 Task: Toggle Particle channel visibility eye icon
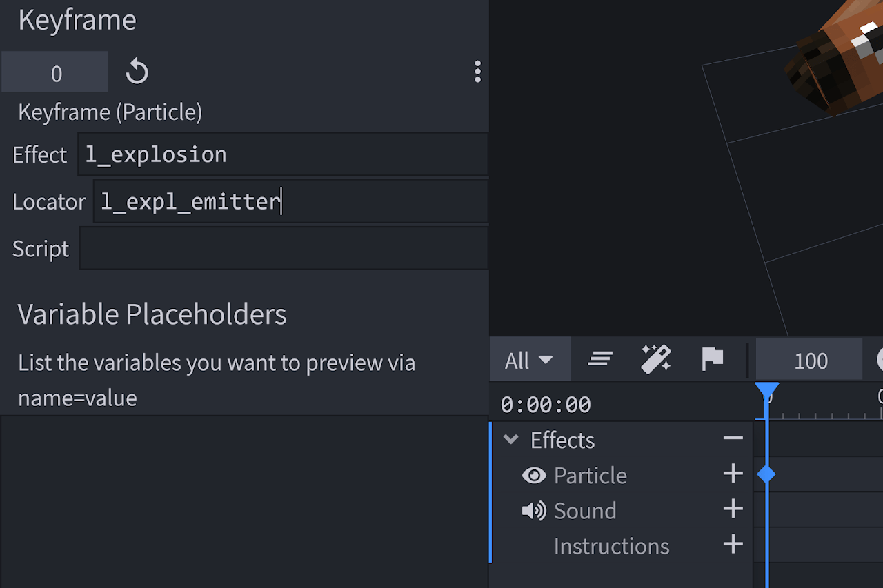pos(533,474)
